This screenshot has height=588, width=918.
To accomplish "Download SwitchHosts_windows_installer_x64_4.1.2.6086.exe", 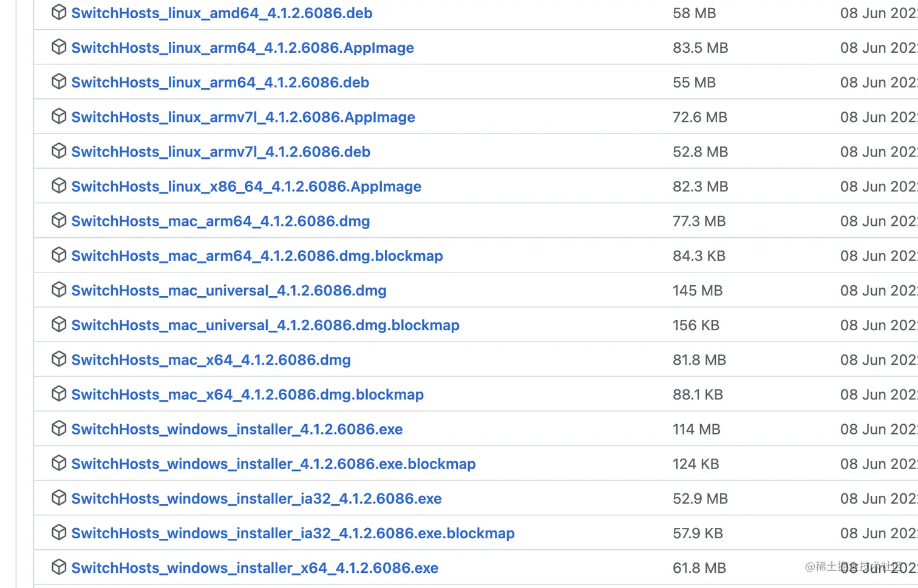I will coord(254,567).
